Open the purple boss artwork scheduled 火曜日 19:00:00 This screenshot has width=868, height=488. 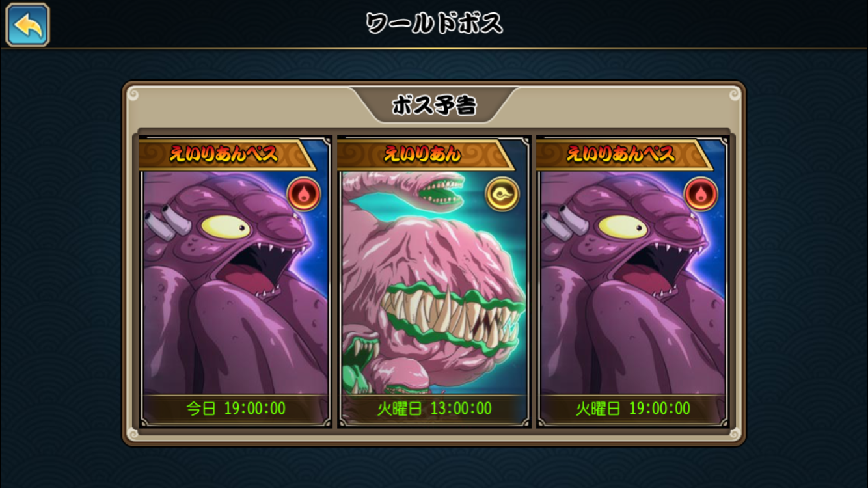coord(632,283)
